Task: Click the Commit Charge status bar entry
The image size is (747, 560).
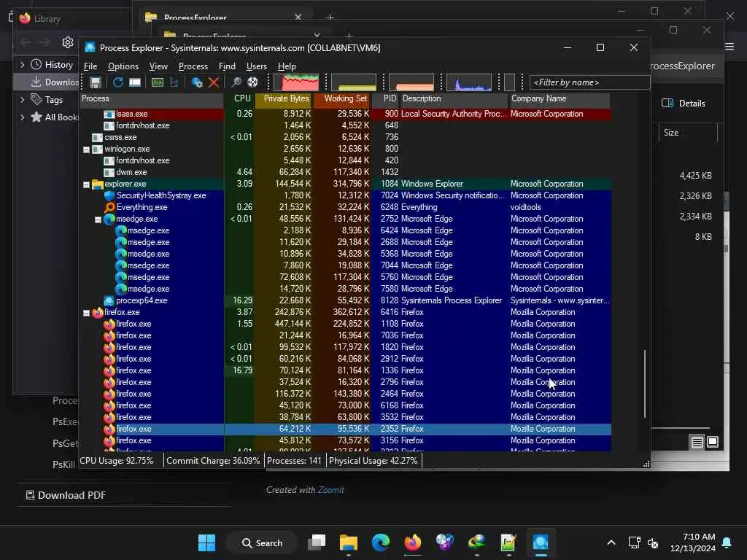Action: [x=213, y=461]
